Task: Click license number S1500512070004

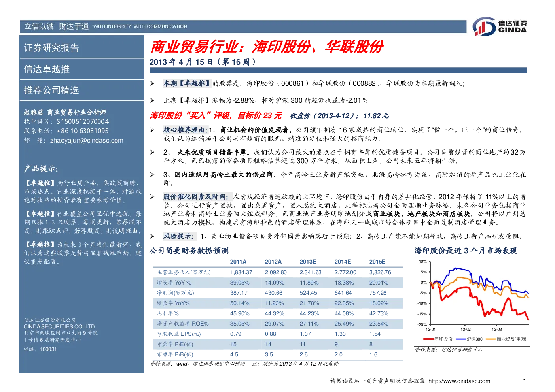Action: [83, 122]
